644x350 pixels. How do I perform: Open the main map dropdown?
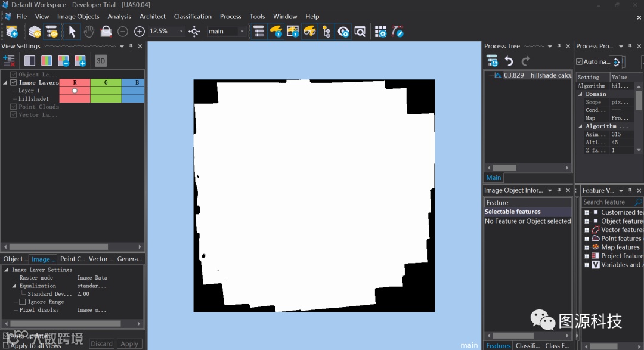point(242,31)
